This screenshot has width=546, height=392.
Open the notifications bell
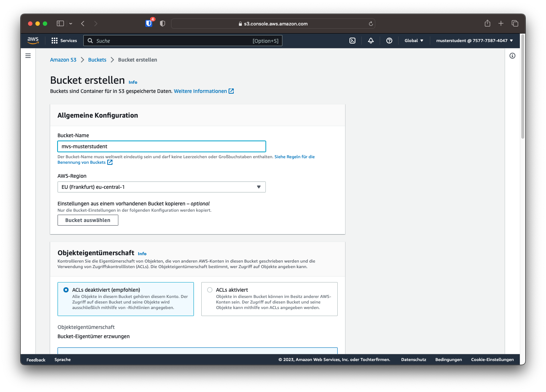point(371,41)
